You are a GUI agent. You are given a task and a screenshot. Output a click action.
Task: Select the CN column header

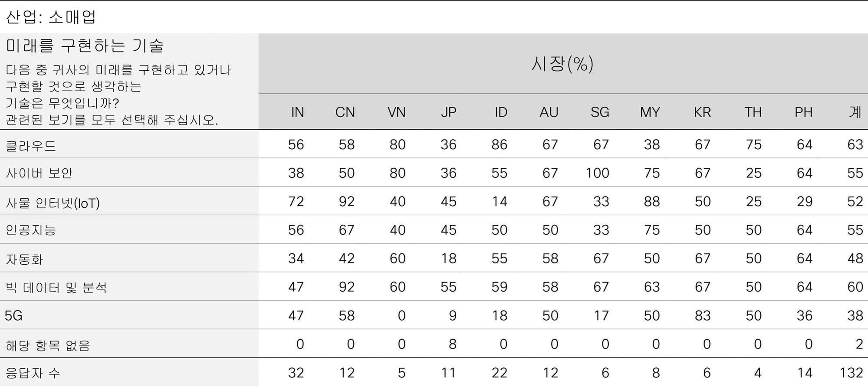[x=345, y=112]
